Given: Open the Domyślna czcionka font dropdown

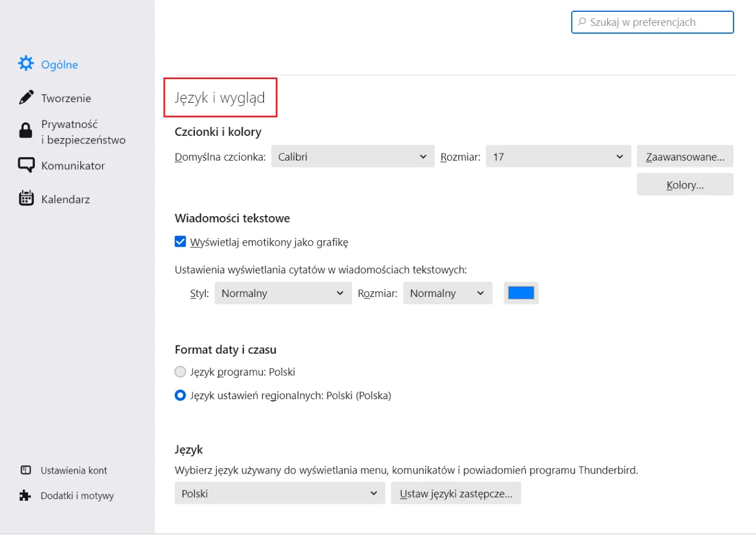Looking at the screenshot, I should point(353,156).
